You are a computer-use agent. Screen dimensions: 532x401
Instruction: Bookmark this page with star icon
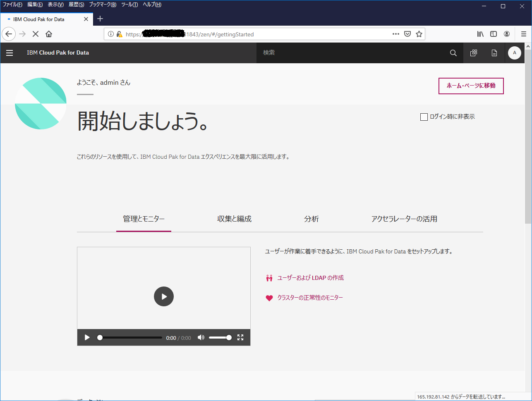(419, 34)
